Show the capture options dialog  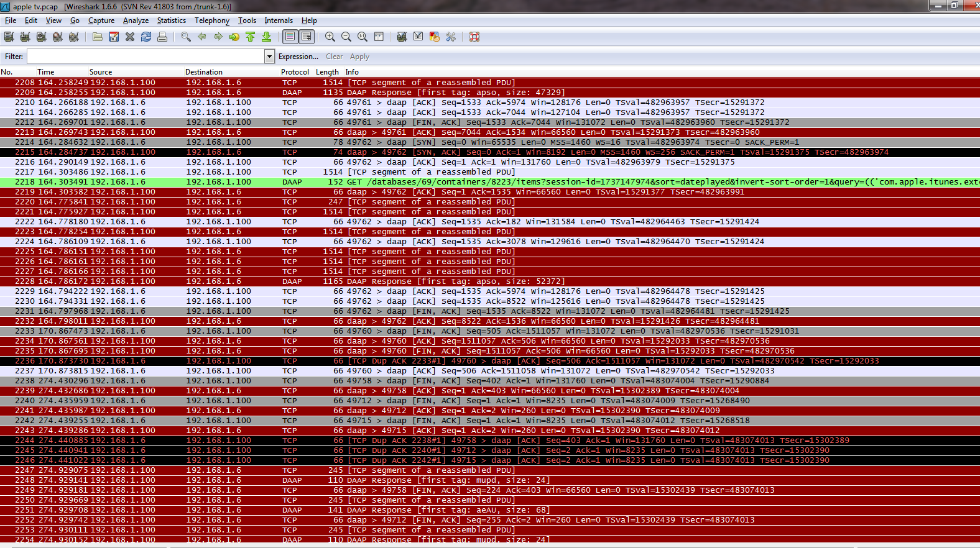(25, 37)
